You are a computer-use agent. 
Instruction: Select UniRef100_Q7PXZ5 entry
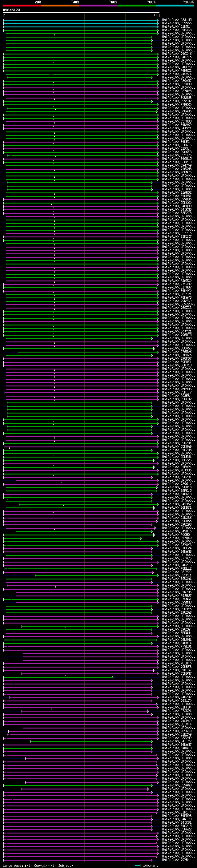(x=177, y=355)
